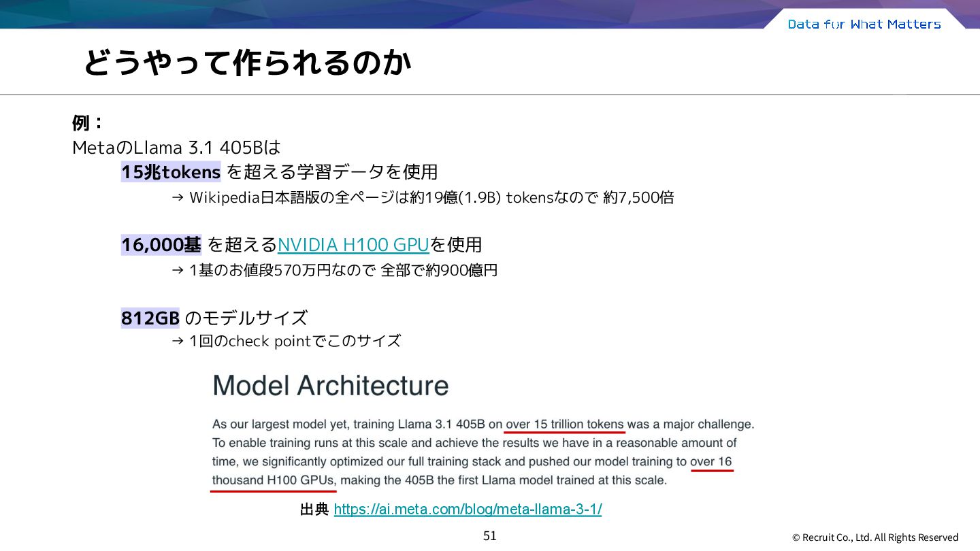The width and height of the screenshot is (980, 551).
Task: Open the NVIDIA H100 GPU link
Action: click(x=353, y=244)
